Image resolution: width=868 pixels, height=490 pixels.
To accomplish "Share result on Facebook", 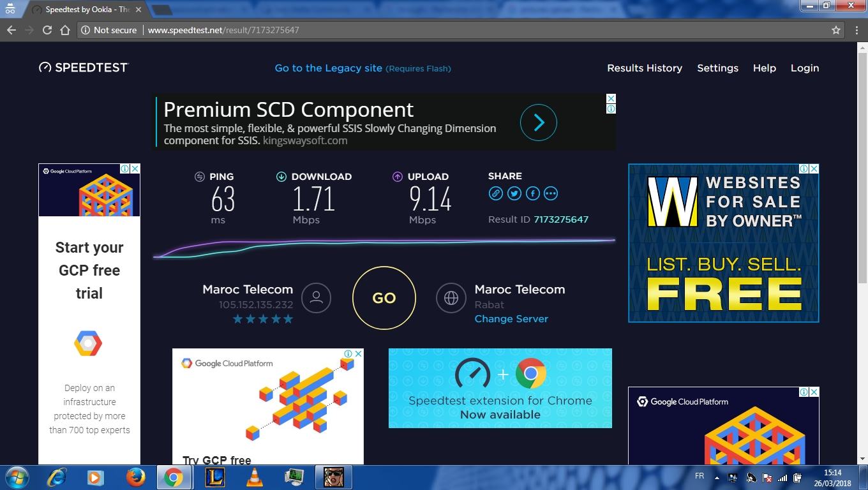I will pyautogui.click(x=532, y=193).
